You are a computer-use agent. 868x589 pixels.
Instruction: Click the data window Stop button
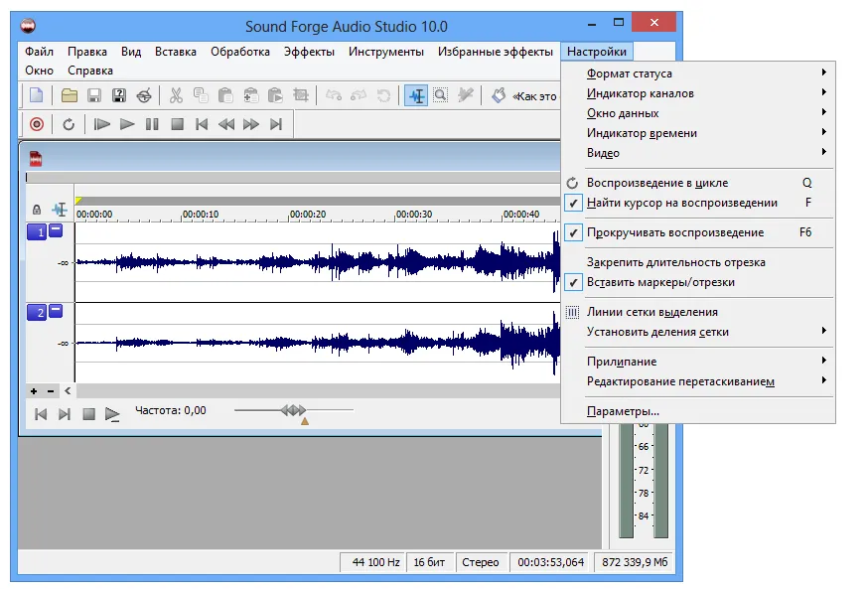click(x=88, y=413)
